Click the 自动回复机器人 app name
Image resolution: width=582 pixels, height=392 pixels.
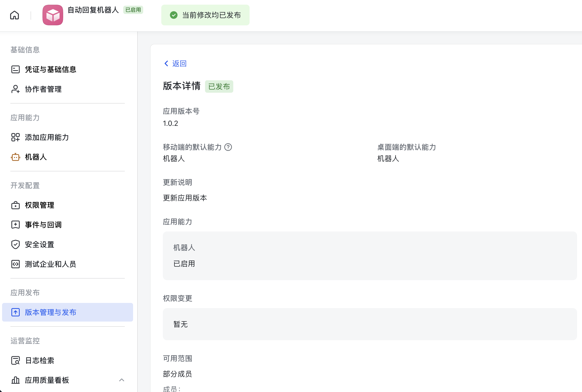pos(93,10)
